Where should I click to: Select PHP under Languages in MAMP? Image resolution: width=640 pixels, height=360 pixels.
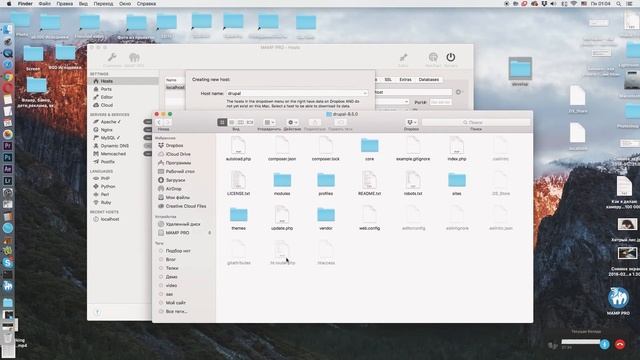click(105, 178)
